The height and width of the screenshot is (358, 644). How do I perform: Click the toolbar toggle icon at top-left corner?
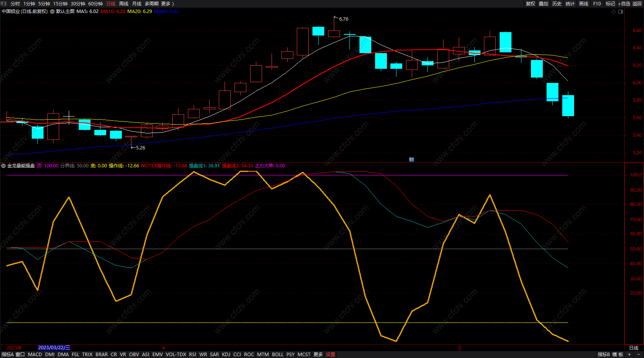(x=4, y=3)
